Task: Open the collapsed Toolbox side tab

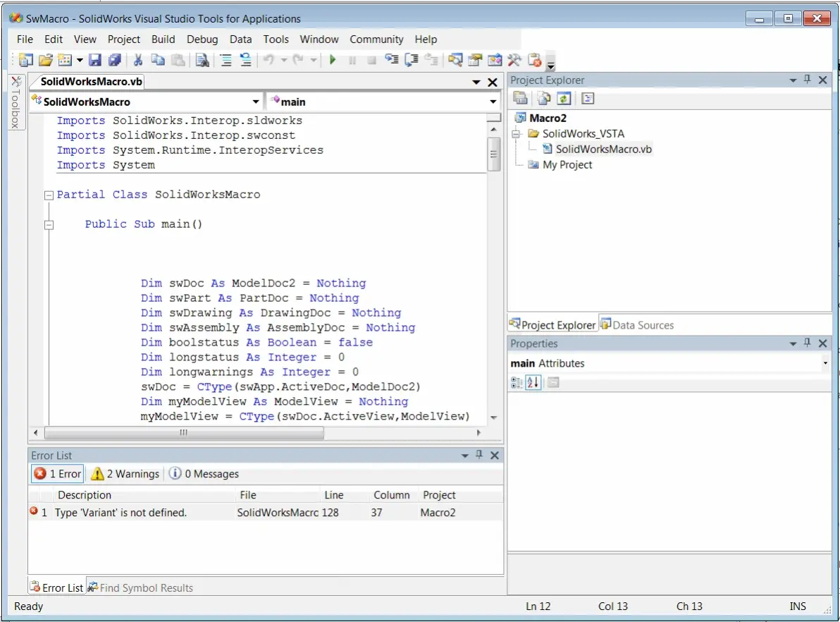Action: click(x=16, y=102)
